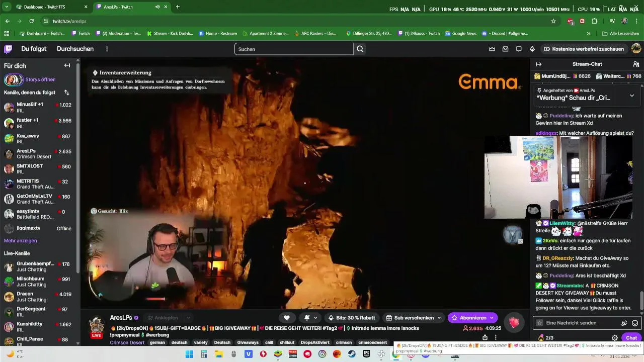Reload the page
This screenshot has width=644, height=362.
coord(31,21)
